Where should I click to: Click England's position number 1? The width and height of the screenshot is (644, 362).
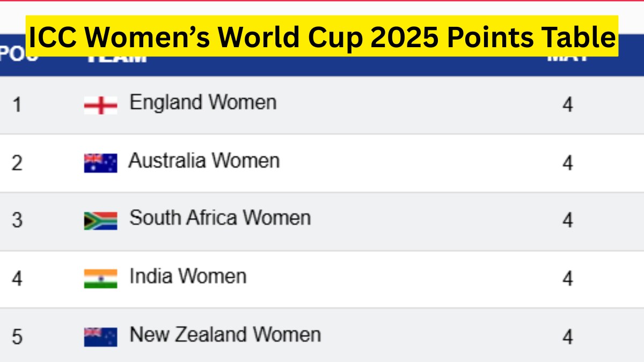coord(17,105)
